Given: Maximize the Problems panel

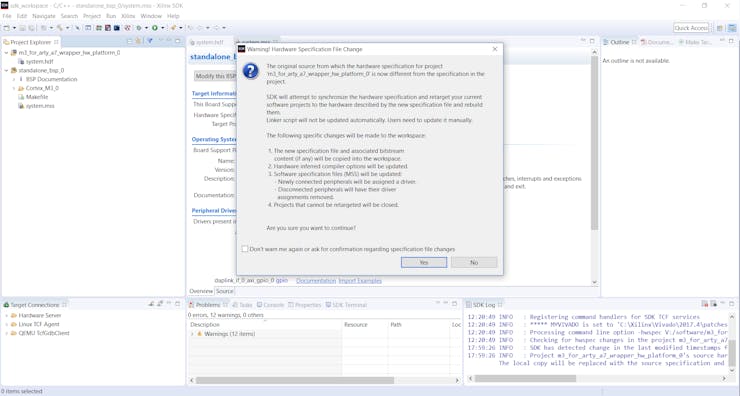Looking at the screenshot, I should click(454, 304).
